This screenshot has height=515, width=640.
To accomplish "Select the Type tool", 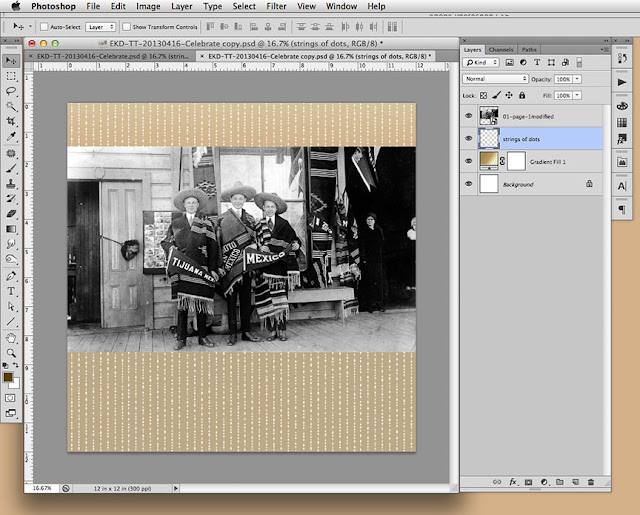I will pyautogui.click(x=11, y=291).
